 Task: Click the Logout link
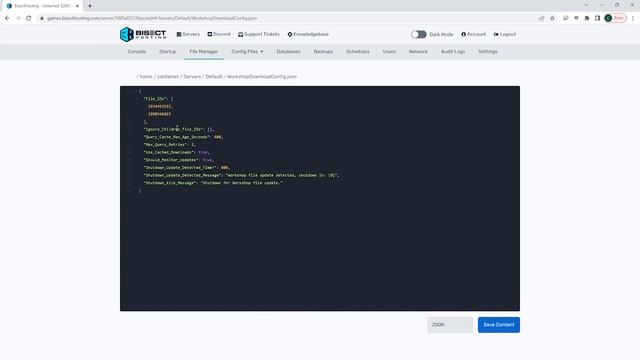click(505, 34)
